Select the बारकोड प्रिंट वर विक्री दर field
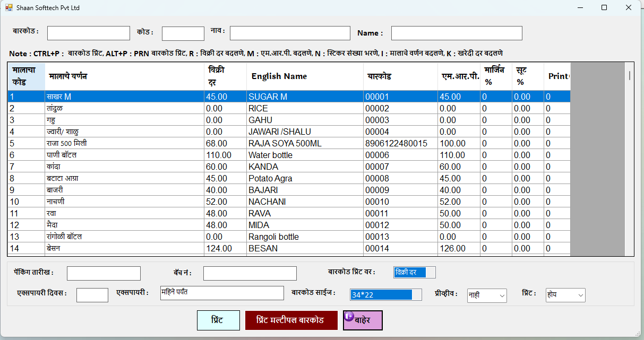Viewport: 644px width, 340px height. (x=414, y=272)
